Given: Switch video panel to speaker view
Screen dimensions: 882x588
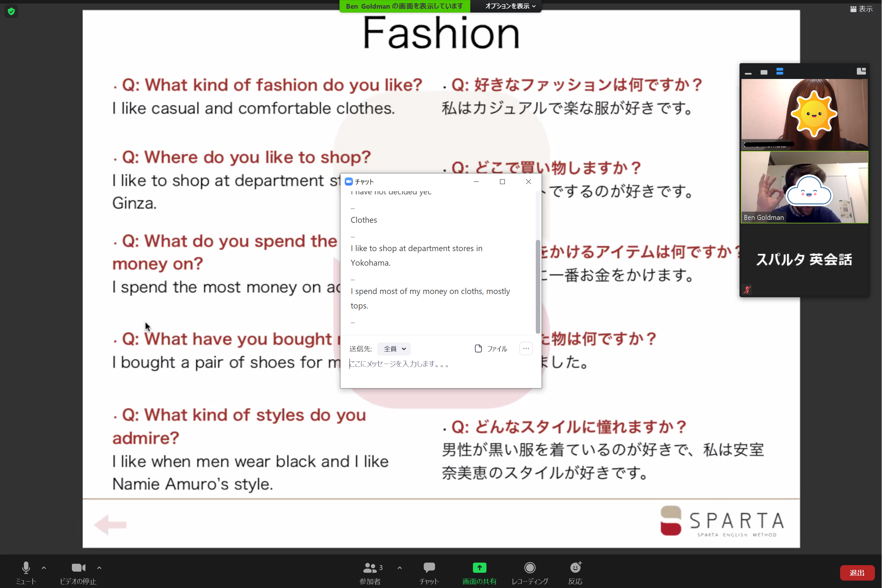Looking at the screenshot, I should click(763, 71).
